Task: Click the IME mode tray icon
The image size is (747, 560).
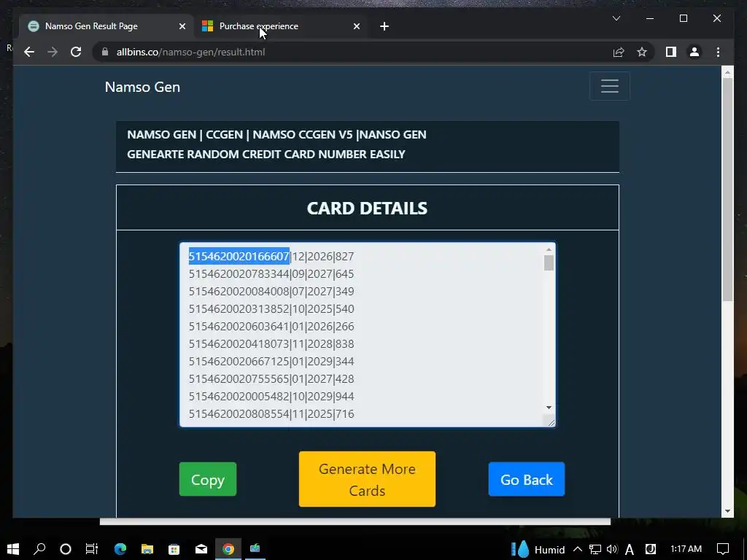Action: pyautogui.click(x=650, y=549)
